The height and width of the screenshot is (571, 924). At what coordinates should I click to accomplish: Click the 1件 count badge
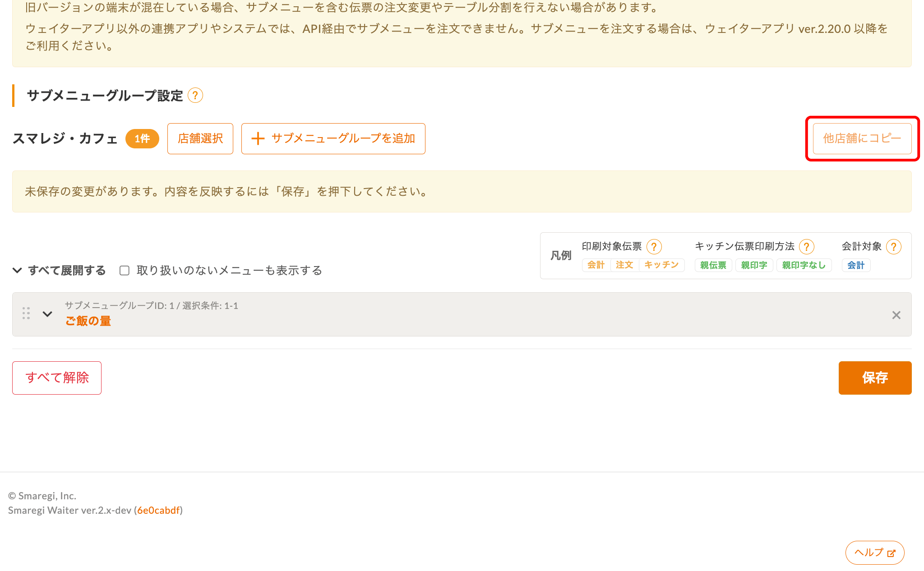point(142,138)
